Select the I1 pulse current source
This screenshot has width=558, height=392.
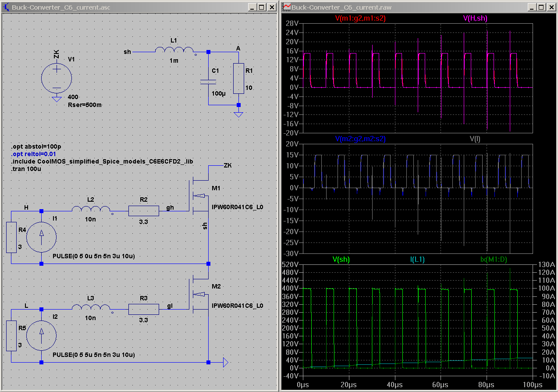click(41, 237)
